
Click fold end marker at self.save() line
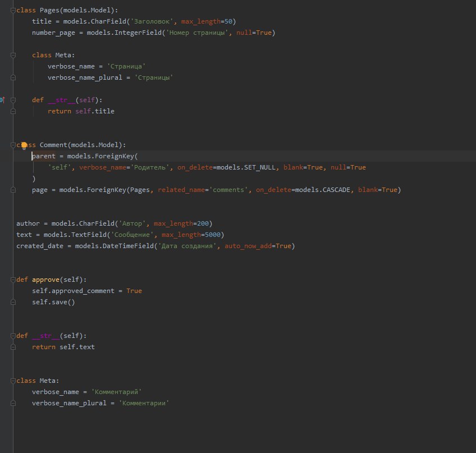[13, 302]
